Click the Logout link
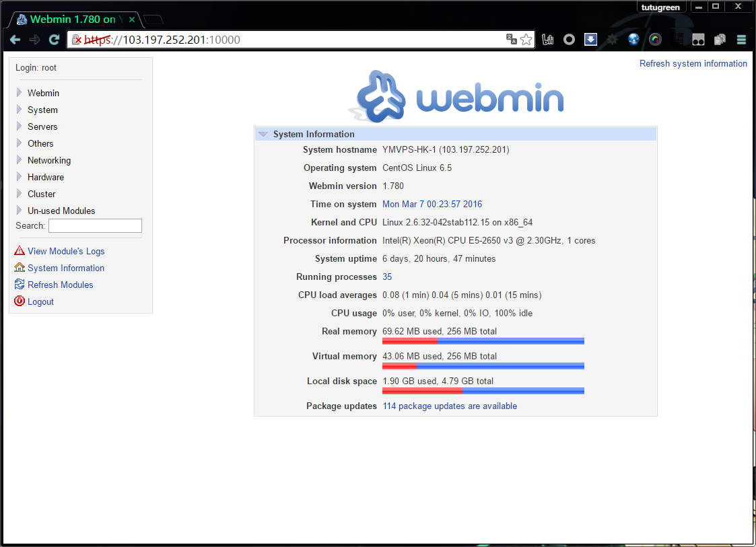The height and width of the screenshot is (547, 756). (x=40, y=301)
